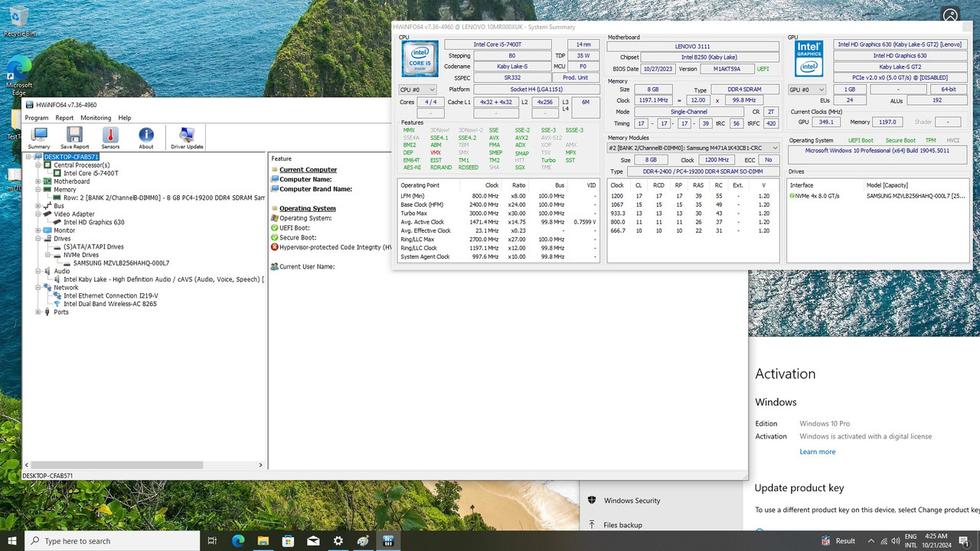The image size is (980, 551).
Task: Click the Result taskbar widget
Action: pos(838,540)
